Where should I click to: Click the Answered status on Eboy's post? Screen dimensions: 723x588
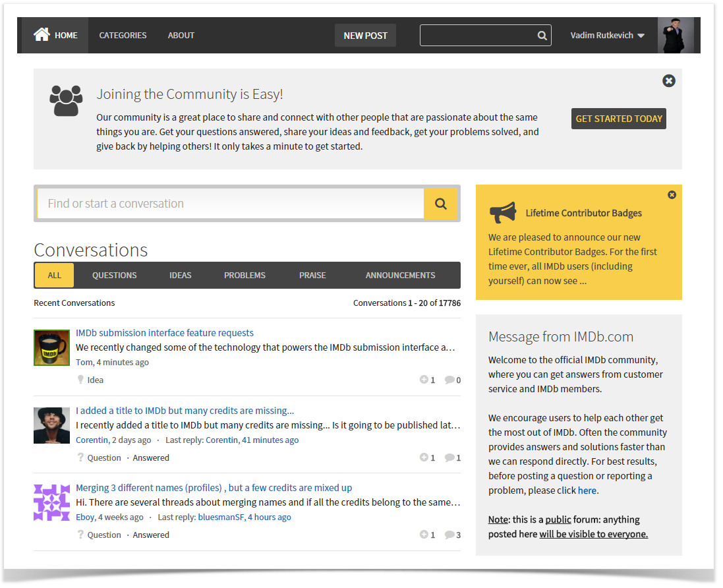pyautogui.click(x=151, y=535)
